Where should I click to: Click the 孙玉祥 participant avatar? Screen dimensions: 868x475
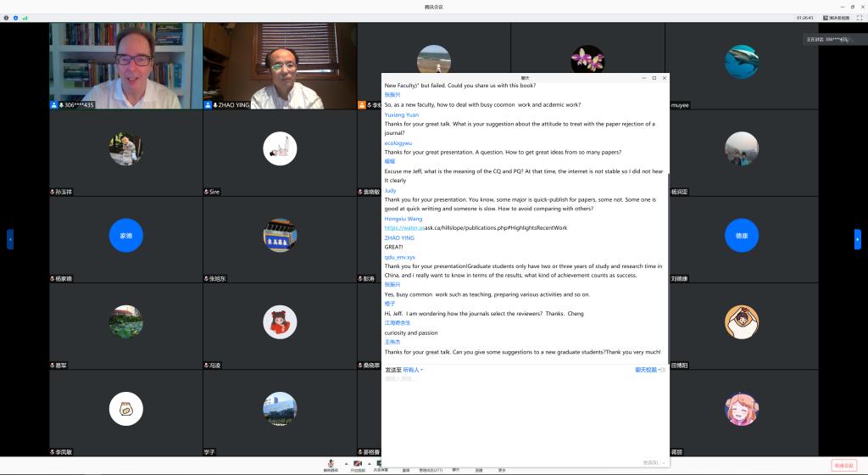pyautogui.click(x=126, y=148)
